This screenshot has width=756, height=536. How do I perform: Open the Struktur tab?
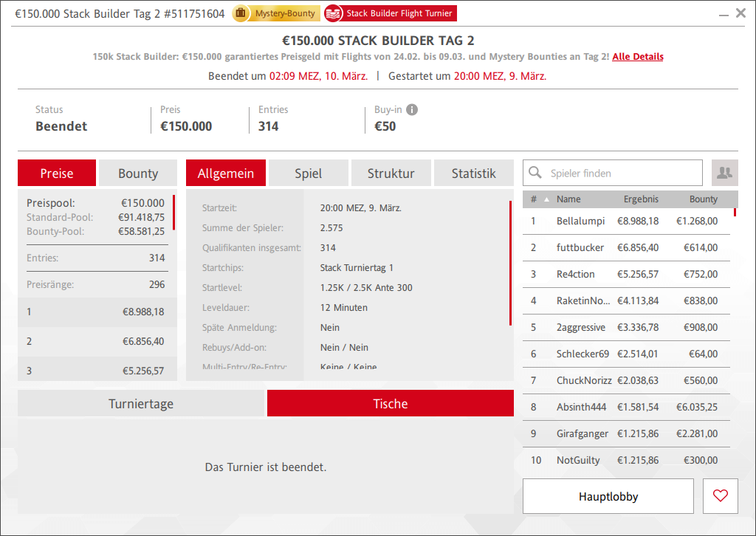[x=391, y=173]
